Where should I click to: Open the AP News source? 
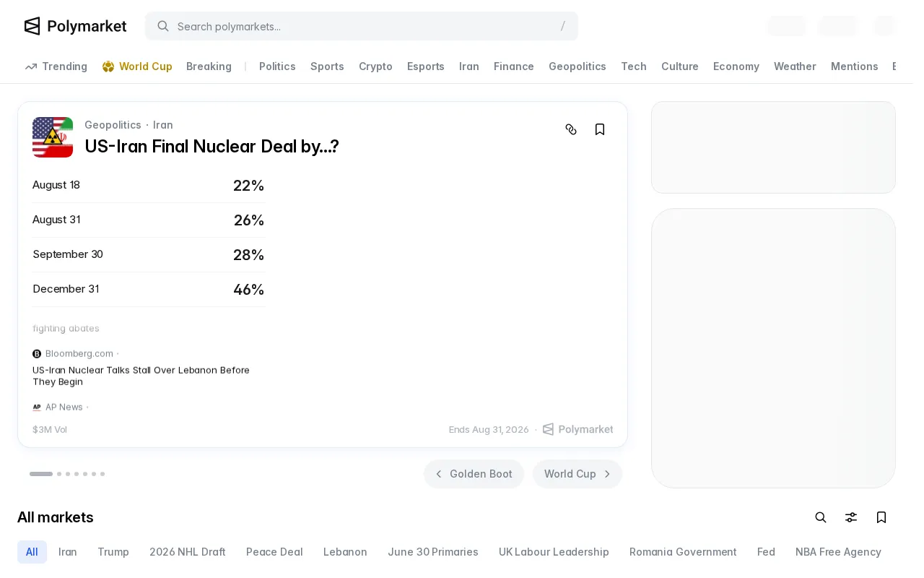(x=58, y=407)
